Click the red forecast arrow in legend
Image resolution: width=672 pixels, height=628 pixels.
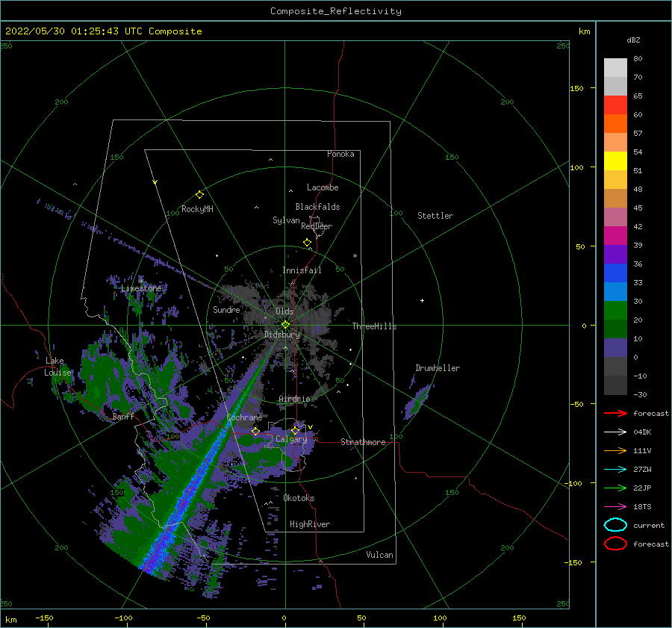[615, 413]
